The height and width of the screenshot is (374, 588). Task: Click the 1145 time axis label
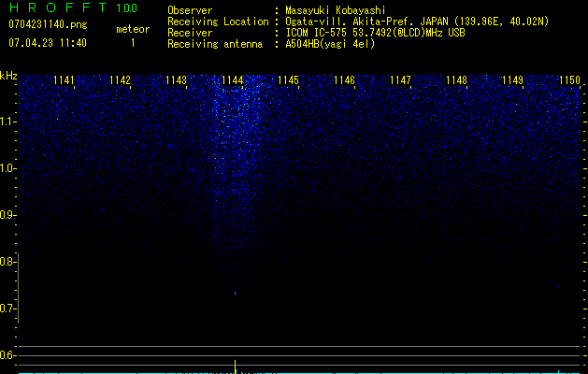(288, 80)
